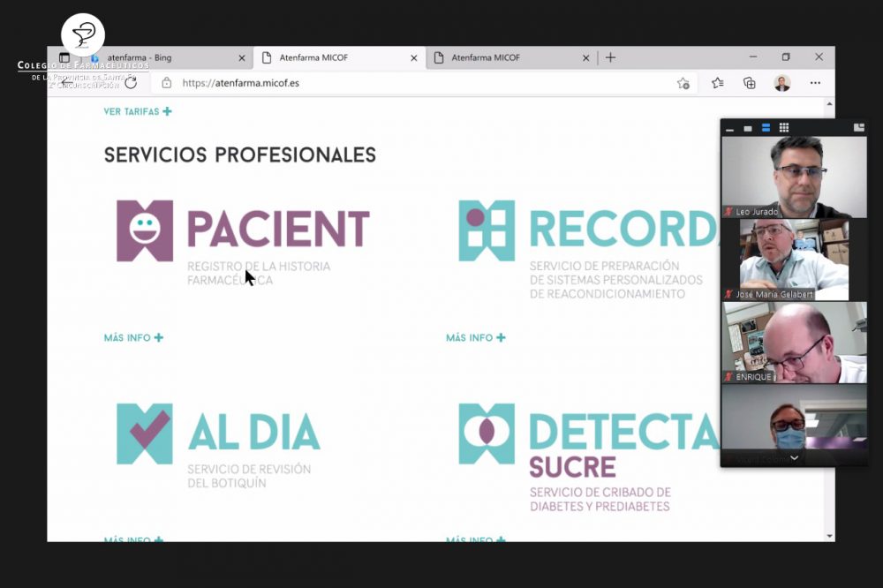The width and height of the screenshot is (883, 588).
Task: Select Jose Maria Gelabert's video thumbnail
Action: (794, 260)
